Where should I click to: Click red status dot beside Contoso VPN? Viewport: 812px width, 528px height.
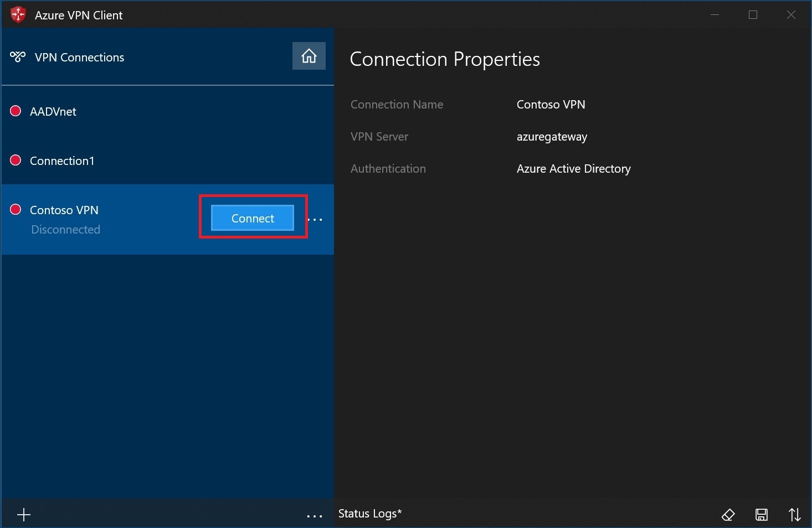point(16,209)
